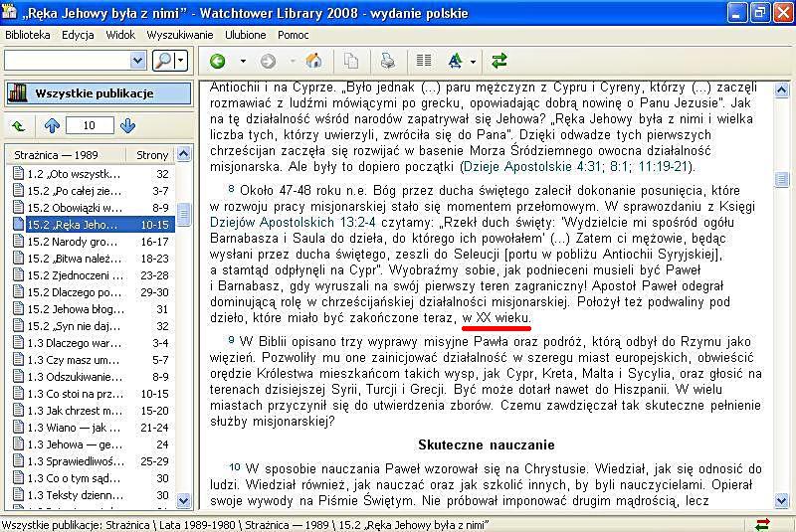This screenshot has width=796, height=532.
Task: Click the Home icon in toolbar
Action: (x=313, y=61)
